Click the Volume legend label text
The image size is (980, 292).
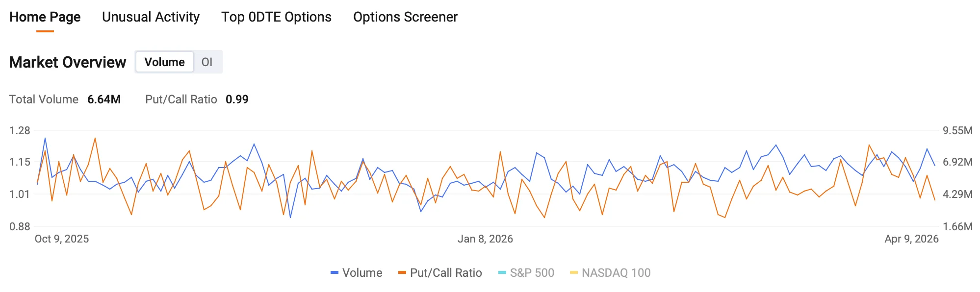coord(363,273)
